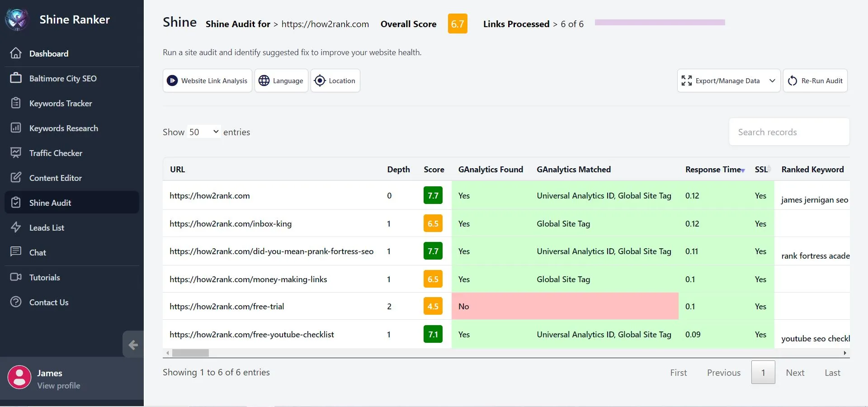Click the Links Processed progress bar

pyautogui.click(x=660, y=22)
